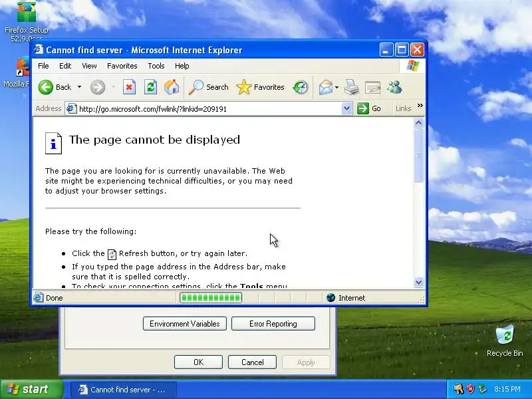Print the page with printer icon
This screenshot has height=399, width=532.
click(352, 87)
